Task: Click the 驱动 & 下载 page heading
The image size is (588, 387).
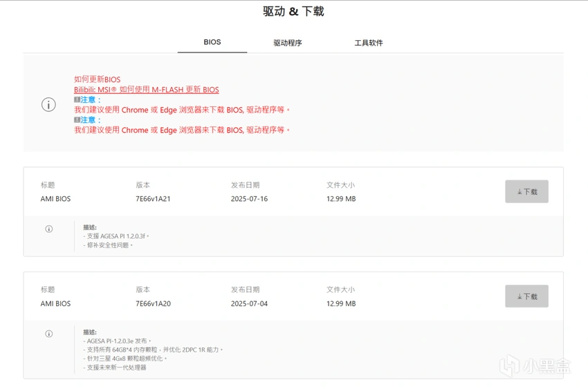Action: pos(293,11)
